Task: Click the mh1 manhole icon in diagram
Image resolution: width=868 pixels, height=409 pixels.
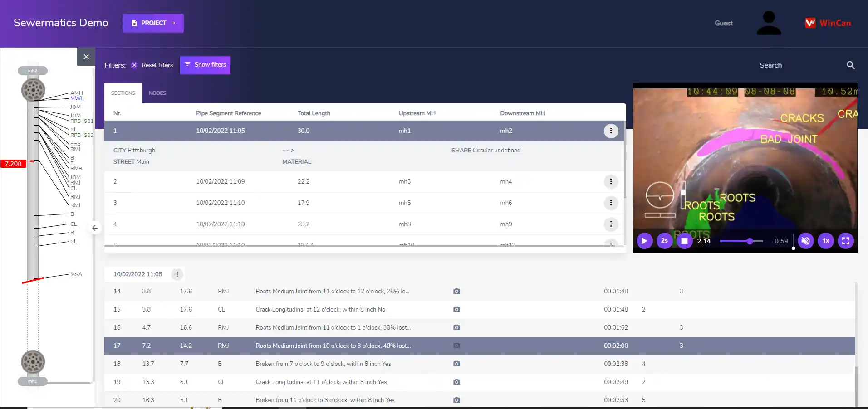Action: click(33, 362)
